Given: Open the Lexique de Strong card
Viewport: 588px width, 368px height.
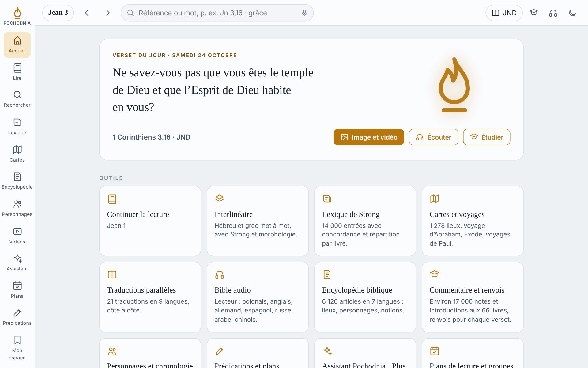Looking at the screenshot, I should (365, 221).
